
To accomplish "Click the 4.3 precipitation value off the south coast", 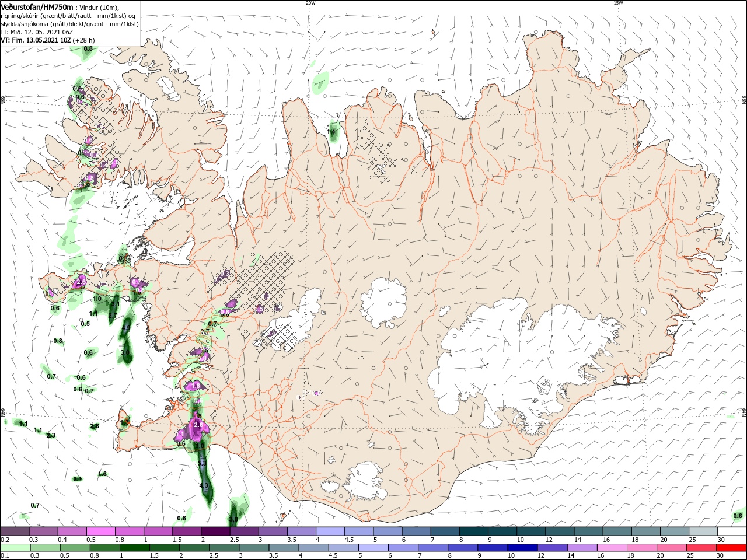I will click(x=204, y=485).
